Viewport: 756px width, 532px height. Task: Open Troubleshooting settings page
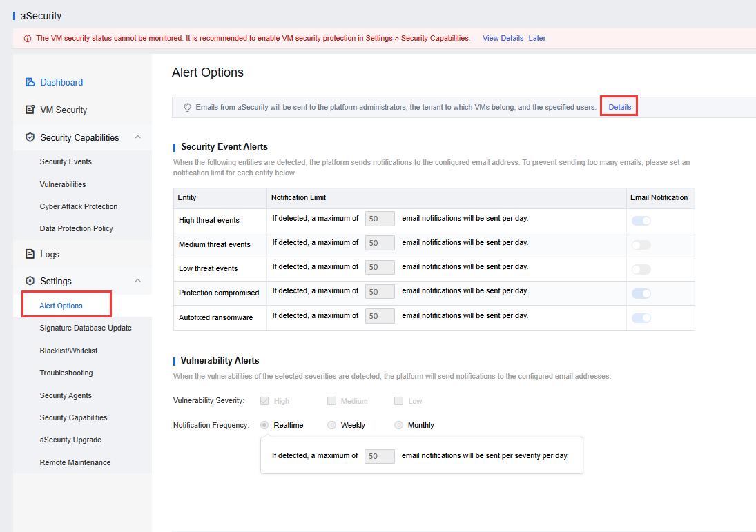[x=66, y=373]
